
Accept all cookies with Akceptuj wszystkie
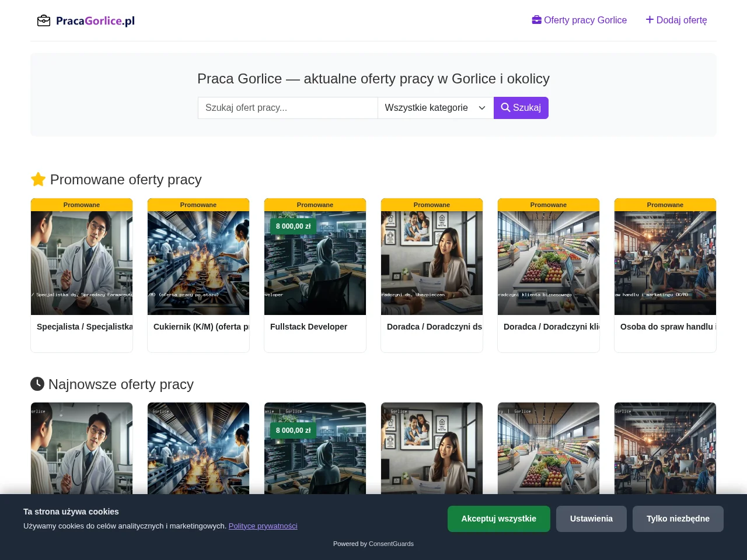click(x=499, y=519)
